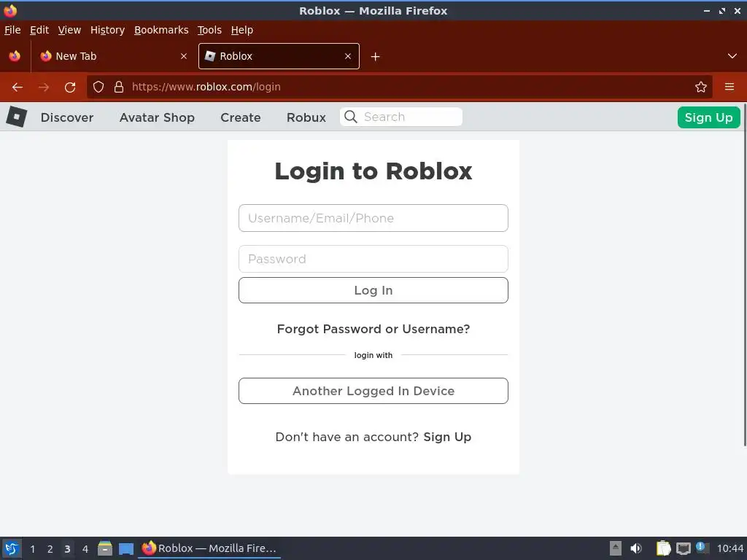Image resolution: width=747 pixels, height=560 pixels.
Task: Switch to workspace 4
Action: pyautogui.click(x=85, y=549)
